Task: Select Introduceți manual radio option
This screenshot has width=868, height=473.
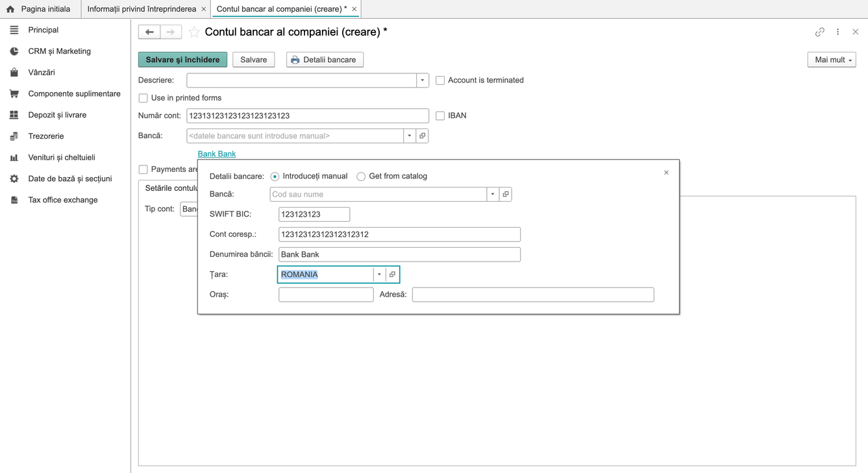Action: [275, 176]
